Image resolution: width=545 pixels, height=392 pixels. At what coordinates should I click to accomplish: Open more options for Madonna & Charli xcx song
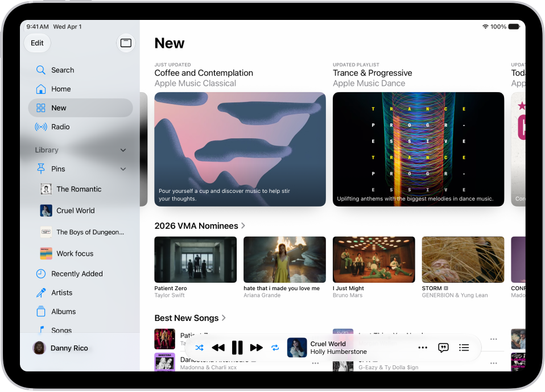[x=315, y=363]
